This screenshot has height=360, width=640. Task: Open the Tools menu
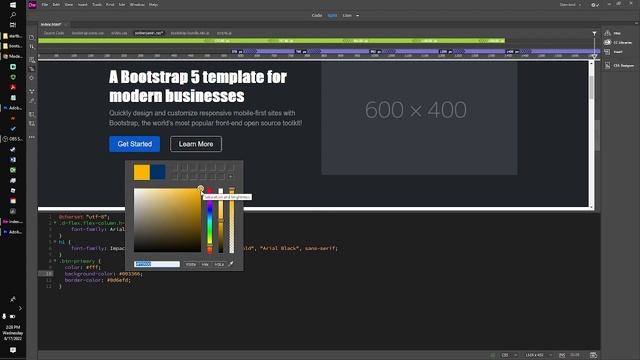pos(97,5)
